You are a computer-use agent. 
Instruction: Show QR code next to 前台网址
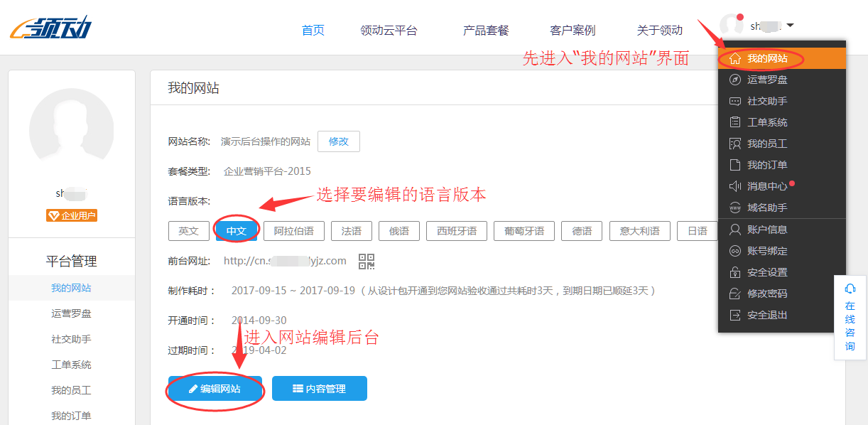pos(367,262)
